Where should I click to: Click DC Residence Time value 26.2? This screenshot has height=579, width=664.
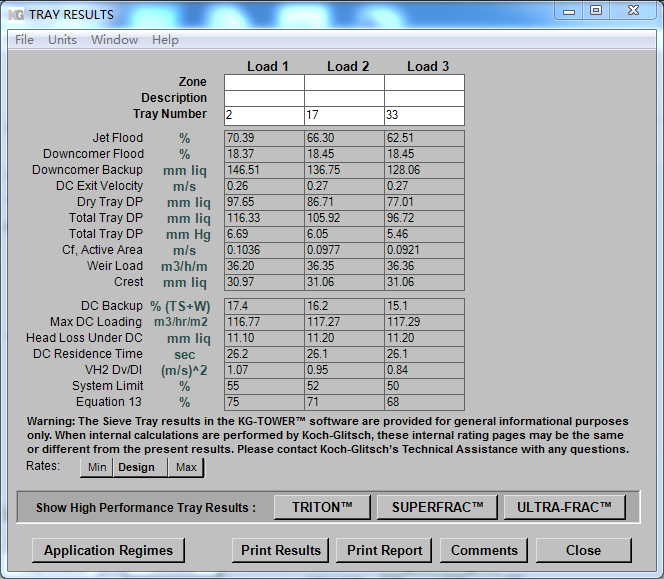click(264, 355)
